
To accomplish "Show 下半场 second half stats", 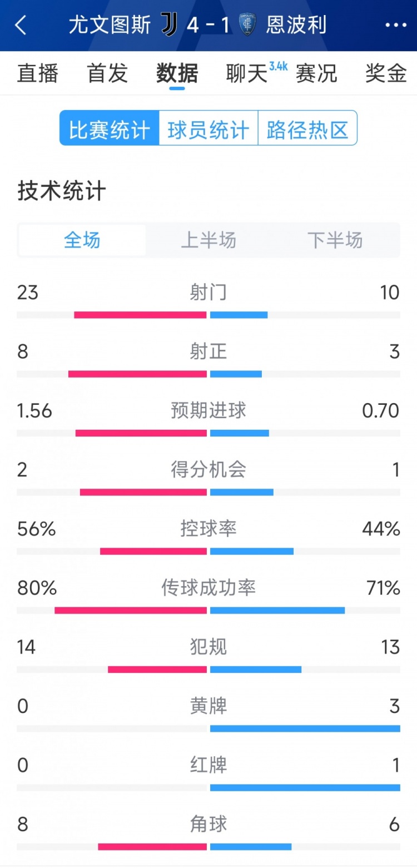I will [x=335, y=240].
